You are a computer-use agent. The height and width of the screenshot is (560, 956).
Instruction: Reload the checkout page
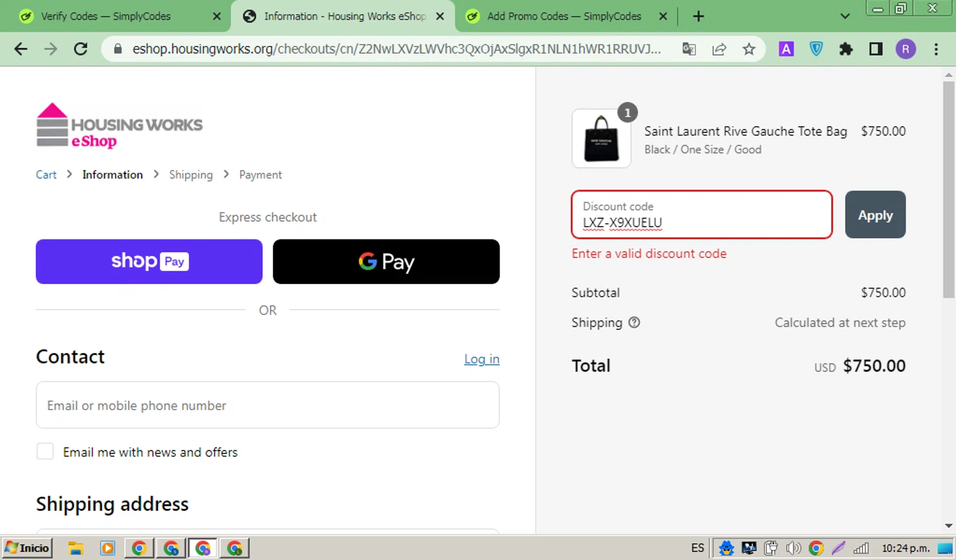click(80, 49)
